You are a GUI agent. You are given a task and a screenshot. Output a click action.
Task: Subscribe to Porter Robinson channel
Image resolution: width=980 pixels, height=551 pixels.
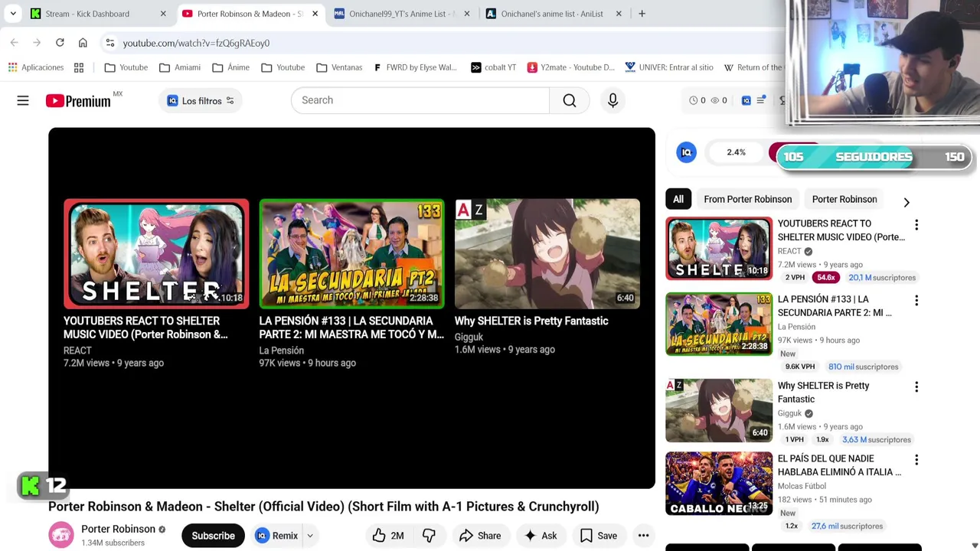point(213,536)
